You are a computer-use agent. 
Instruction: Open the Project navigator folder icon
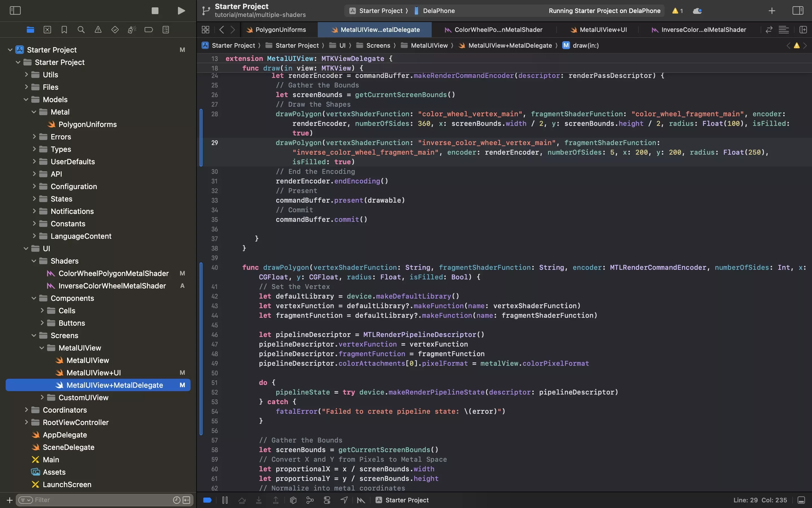click(x=30, y=30)
